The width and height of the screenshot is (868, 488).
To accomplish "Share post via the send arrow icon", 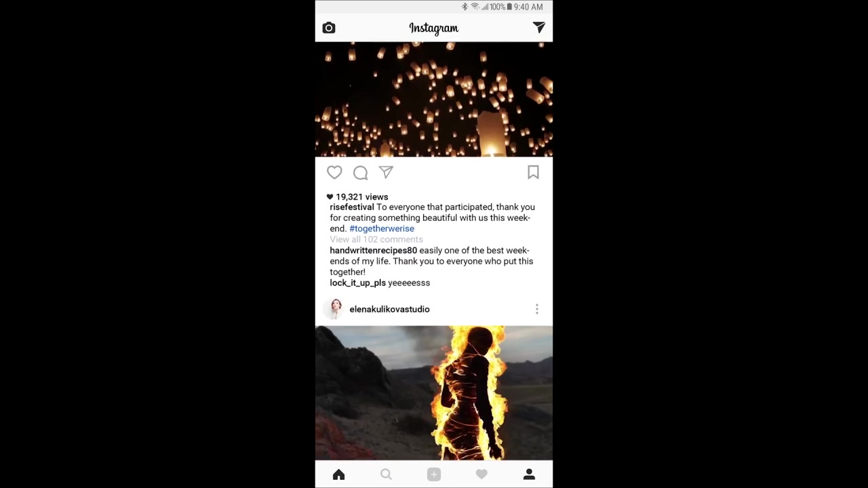I will (x=386, y=173).
